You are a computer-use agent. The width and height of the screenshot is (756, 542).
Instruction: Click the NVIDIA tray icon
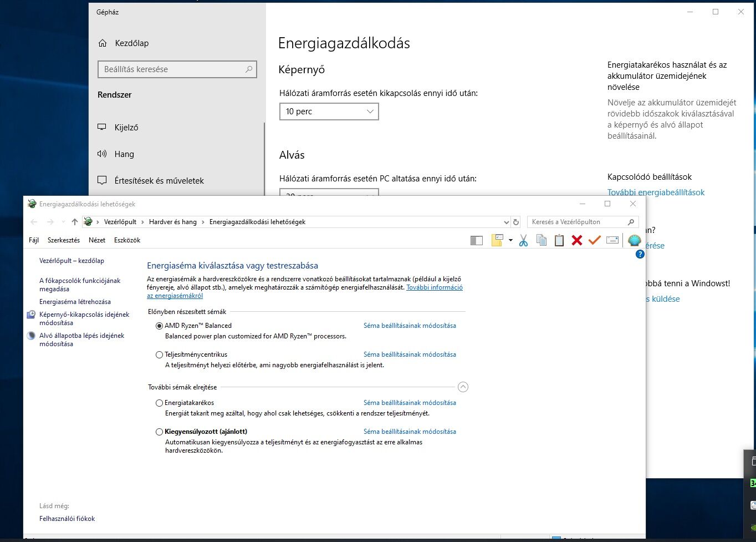pos(753,527)
